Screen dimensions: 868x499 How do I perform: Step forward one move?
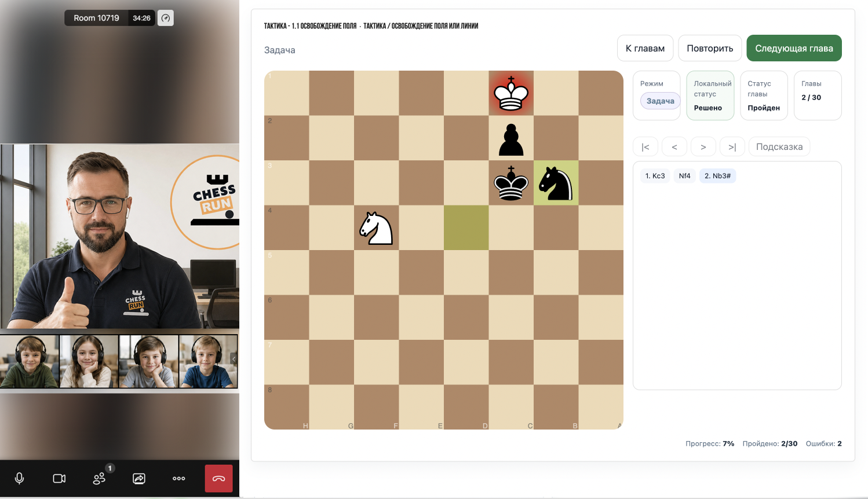tap(703, 147)
